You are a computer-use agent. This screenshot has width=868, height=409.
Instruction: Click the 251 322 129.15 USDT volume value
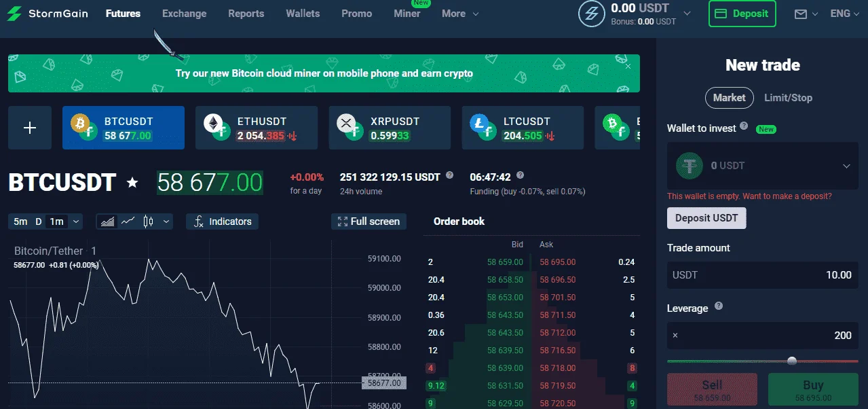390,177
